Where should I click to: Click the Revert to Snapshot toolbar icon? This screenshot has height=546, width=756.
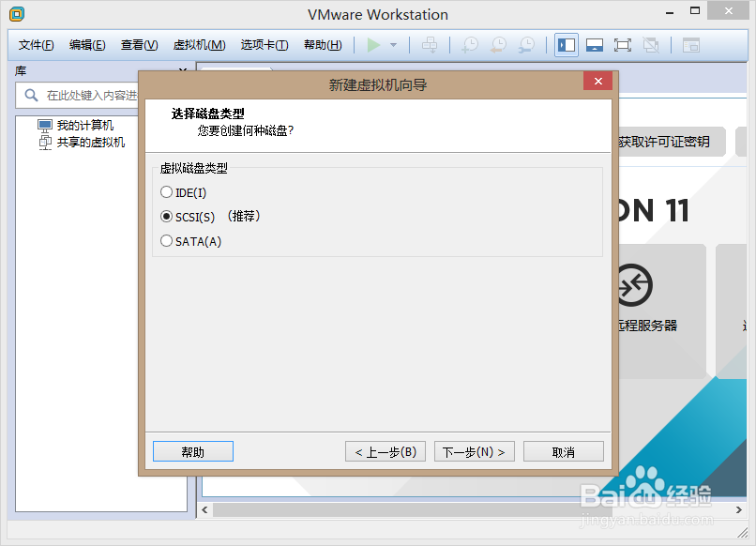[x=498, y=45]
